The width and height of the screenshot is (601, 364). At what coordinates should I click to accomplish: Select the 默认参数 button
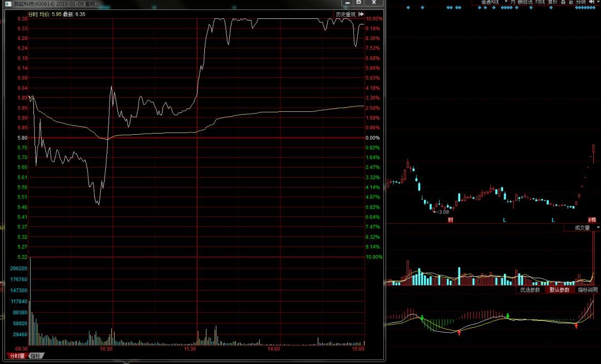pyautogui.click(x=559, y=289)
